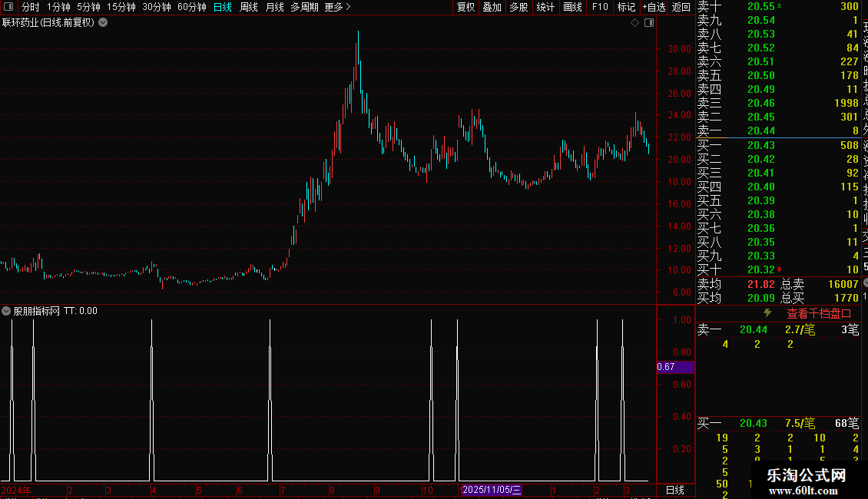
Task: Click the 30.00 price axis label
Action: coord(679,48)
